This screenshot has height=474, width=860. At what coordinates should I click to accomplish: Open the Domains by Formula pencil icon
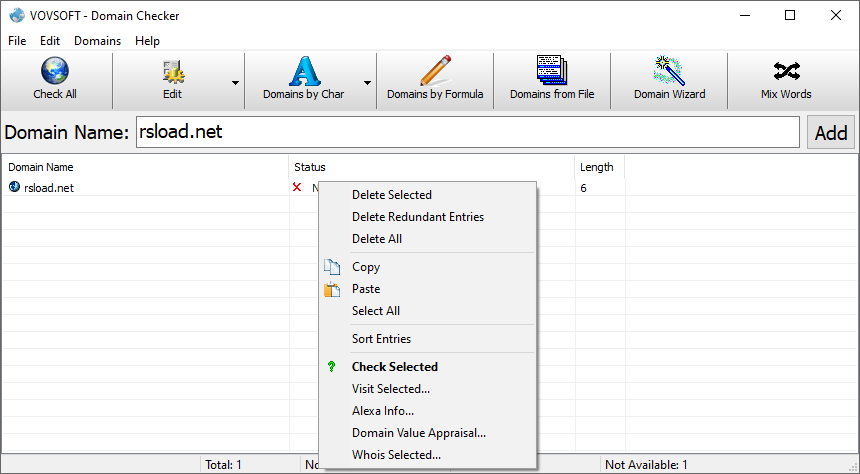(x=435, y=70)
